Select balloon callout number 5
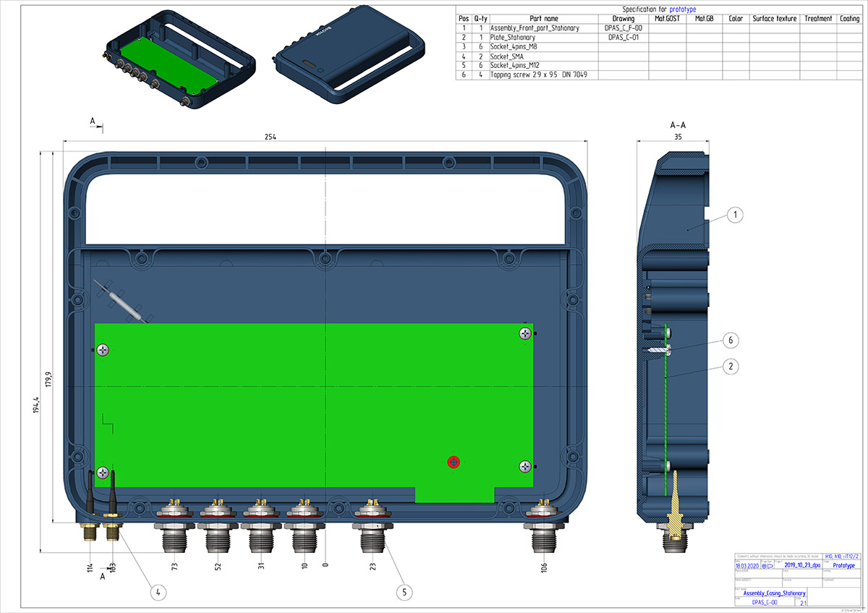This screenshot has height=613, width=868. 407,591
